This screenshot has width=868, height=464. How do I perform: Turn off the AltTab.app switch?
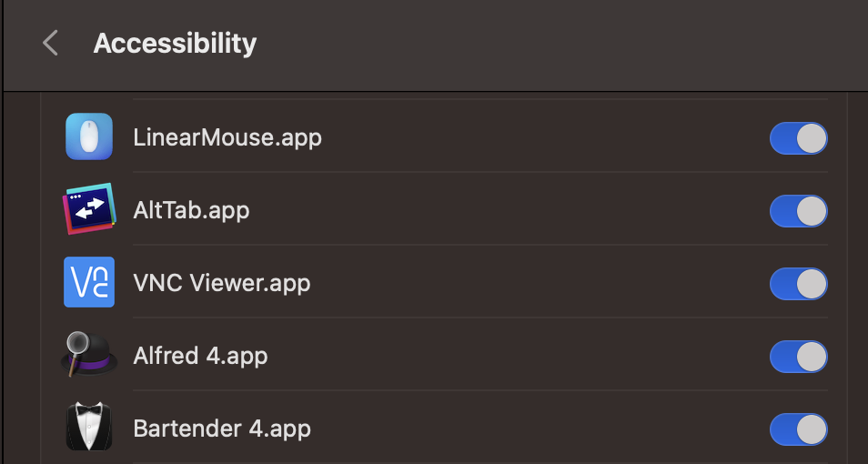pos(798,211)
